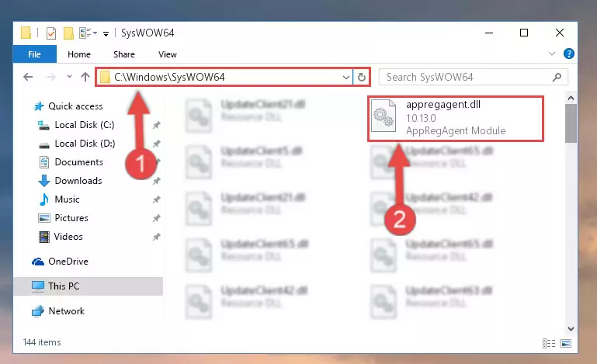
Task: Click the scrollbar up arrow
Action: point(571,99)
